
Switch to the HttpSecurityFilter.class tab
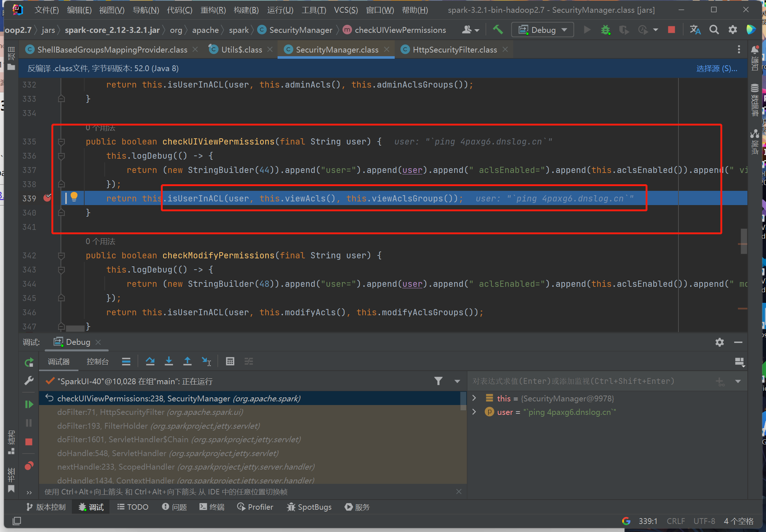click(x=454, y=50)
